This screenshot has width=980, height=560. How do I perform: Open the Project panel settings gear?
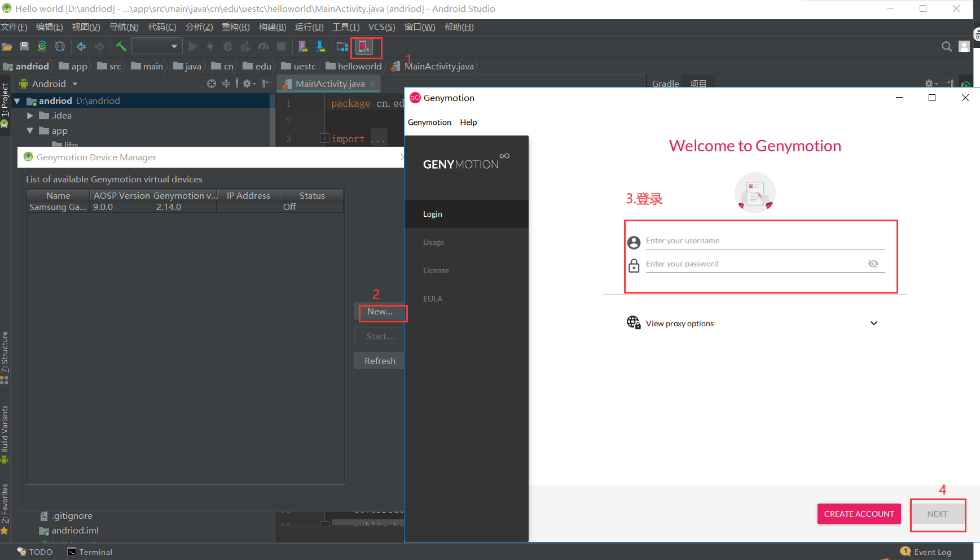[x=248, y=84]
